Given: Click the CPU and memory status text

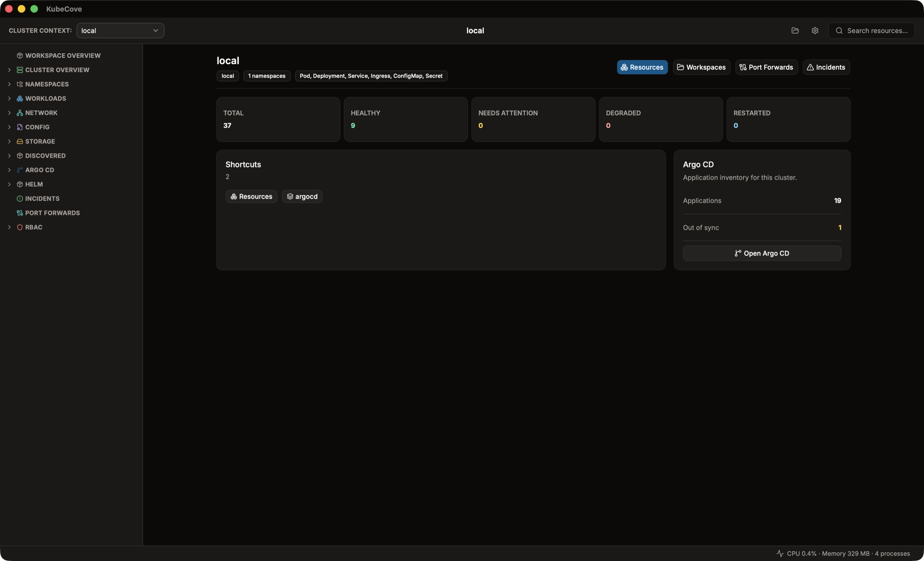Looking at the screenshot, I should [x=849, y=553].
